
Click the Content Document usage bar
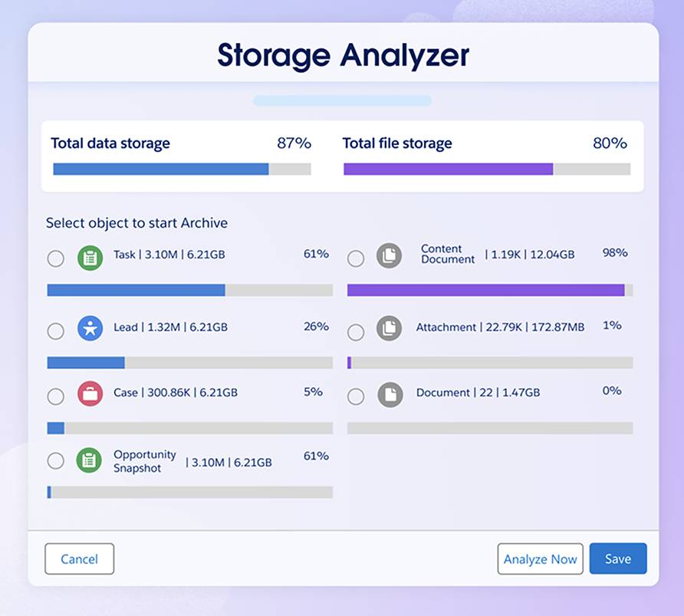coord(490,290)
